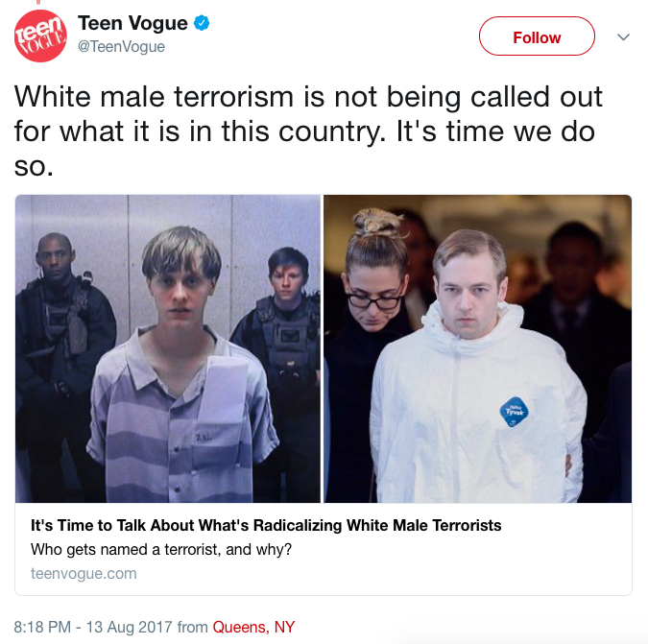Click the tweet's final line 'so.'

click(34, 166)
